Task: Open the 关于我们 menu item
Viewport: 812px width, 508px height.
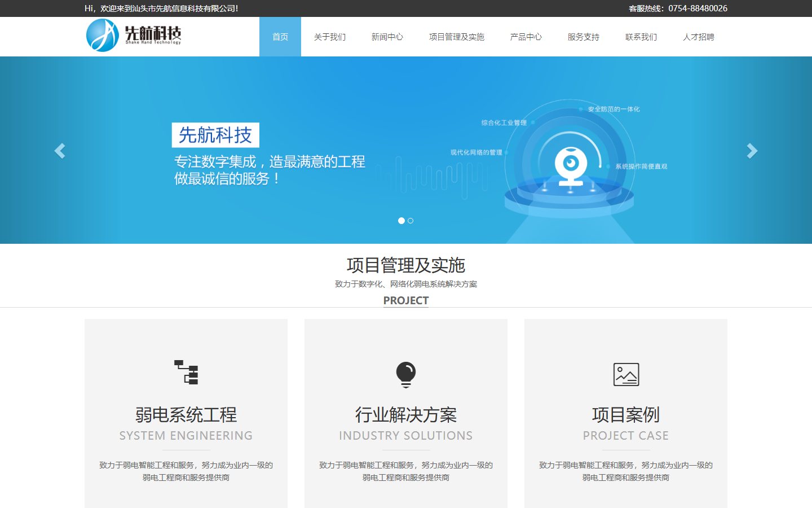Action: coord(330,37)
